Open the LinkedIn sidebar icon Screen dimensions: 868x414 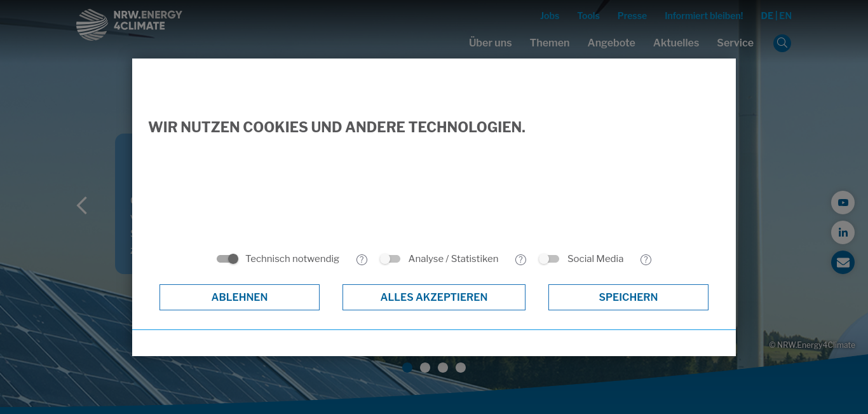point(843,232)
